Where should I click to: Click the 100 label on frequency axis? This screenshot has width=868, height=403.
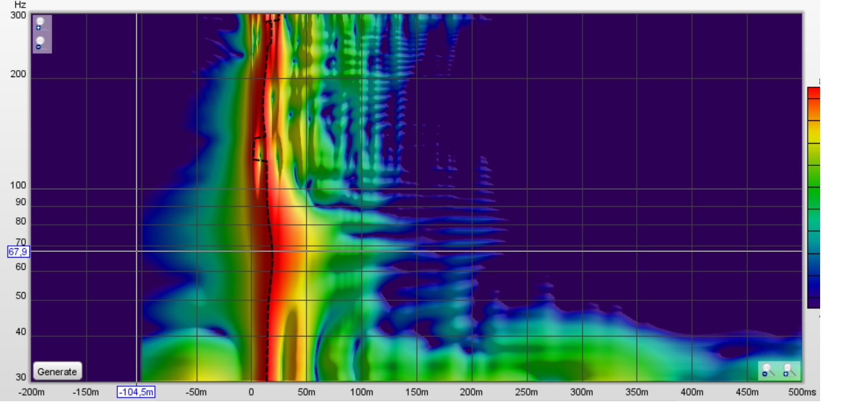tap(18, 186)
